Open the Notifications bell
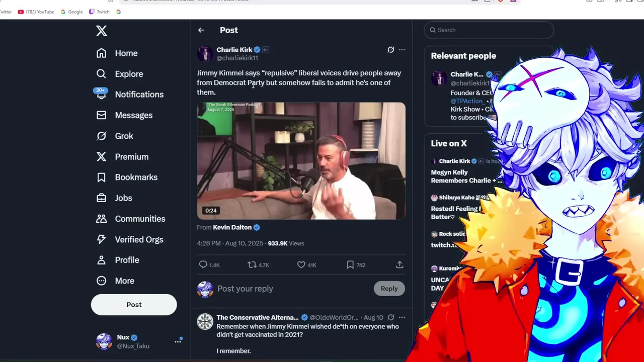Image resolution: width=644 pixels, height=362 pixels. pyautogui.click(x=101, y=94)
